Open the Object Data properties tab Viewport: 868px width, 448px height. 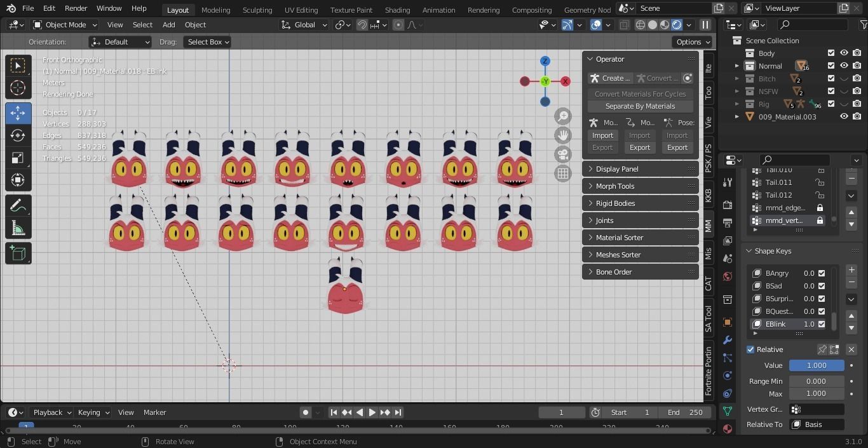[x=728, y=411]
